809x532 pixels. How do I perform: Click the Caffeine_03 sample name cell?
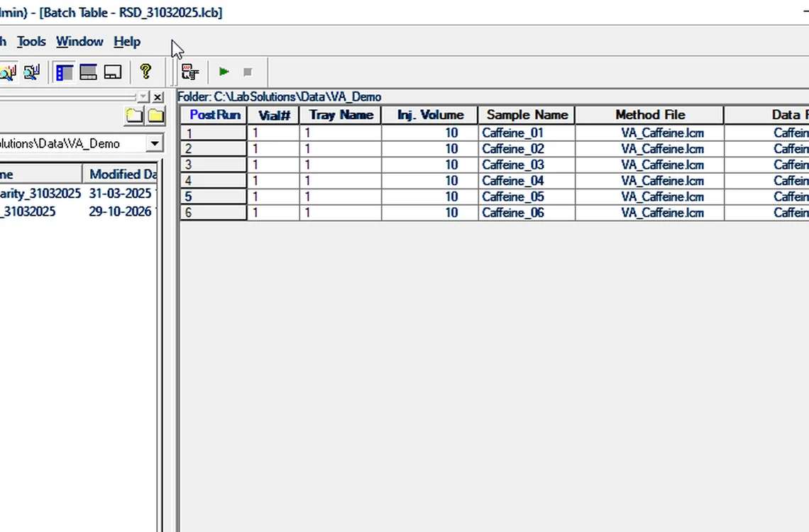pos(527,165)
